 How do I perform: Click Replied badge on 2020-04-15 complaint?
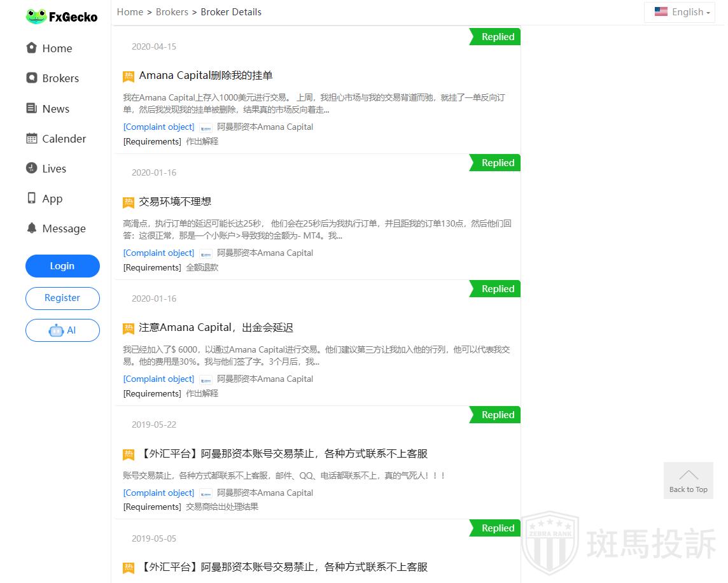[x=496, y=37]
